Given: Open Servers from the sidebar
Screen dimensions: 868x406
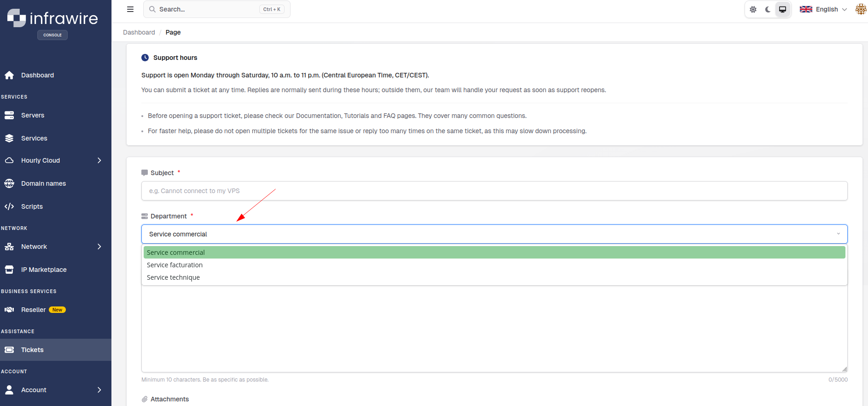Looking at the screenshot, I should [x=56, y=115].
